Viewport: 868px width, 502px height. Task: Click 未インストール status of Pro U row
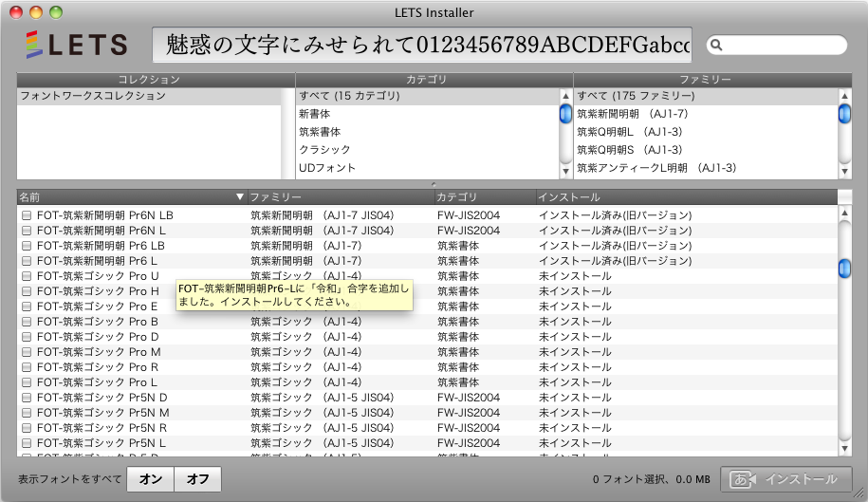point(575,276)
